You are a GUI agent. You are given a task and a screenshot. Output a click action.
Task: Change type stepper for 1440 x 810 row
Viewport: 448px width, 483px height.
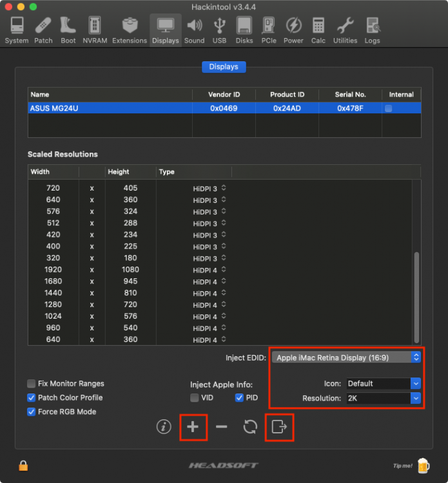click(224, 293)
